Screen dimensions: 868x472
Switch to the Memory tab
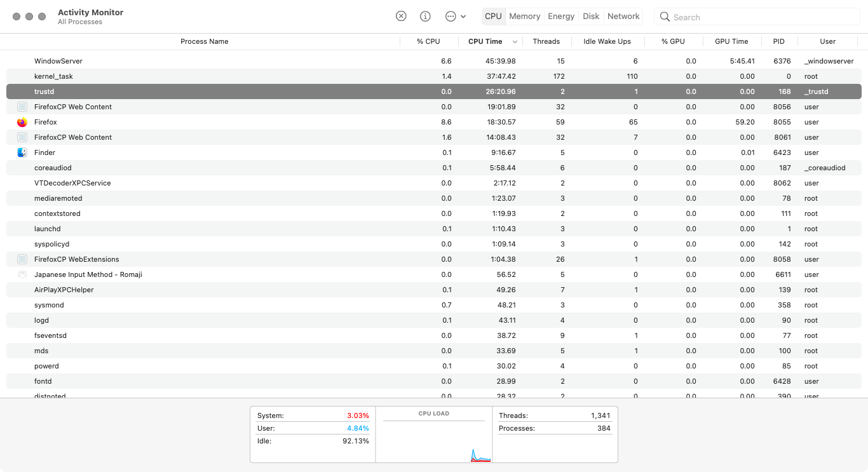coord(524,17)
